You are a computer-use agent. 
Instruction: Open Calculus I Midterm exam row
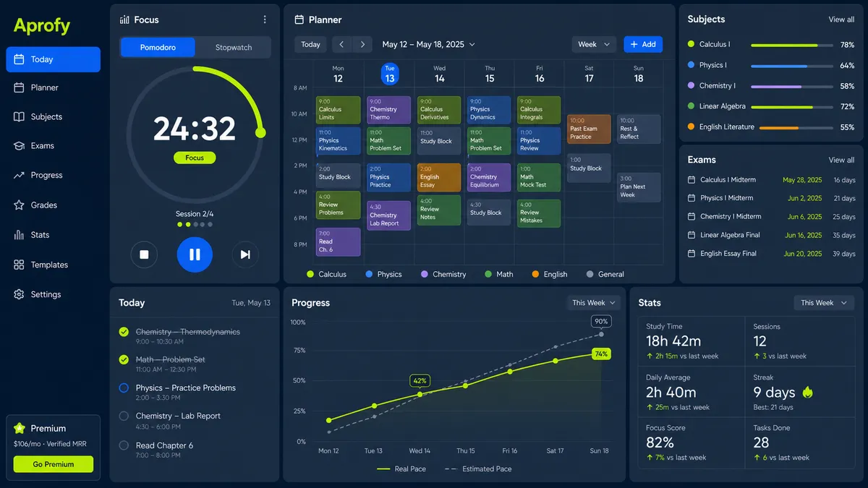pyautogui.click(x=771, y=180)
